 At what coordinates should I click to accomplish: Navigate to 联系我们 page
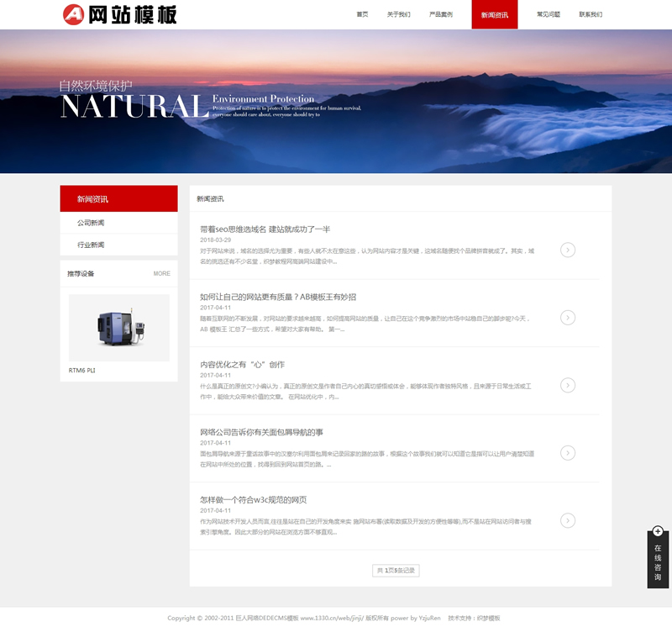click(x=591, y=14)
